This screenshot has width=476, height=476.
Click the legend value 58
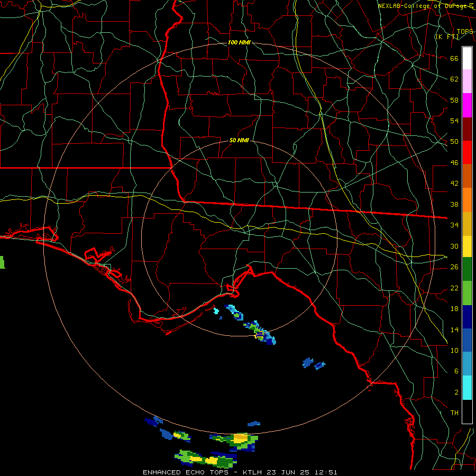[x=454, y=100]
